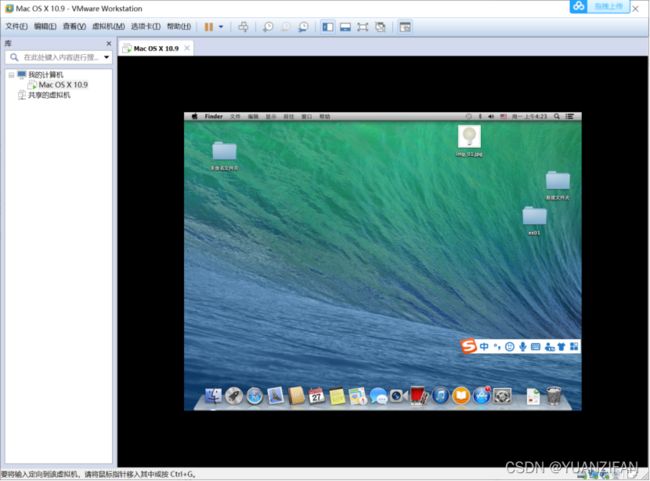Select Mac OS X 10.9 in library tree
650x481 pixels.
click(63, 85)
